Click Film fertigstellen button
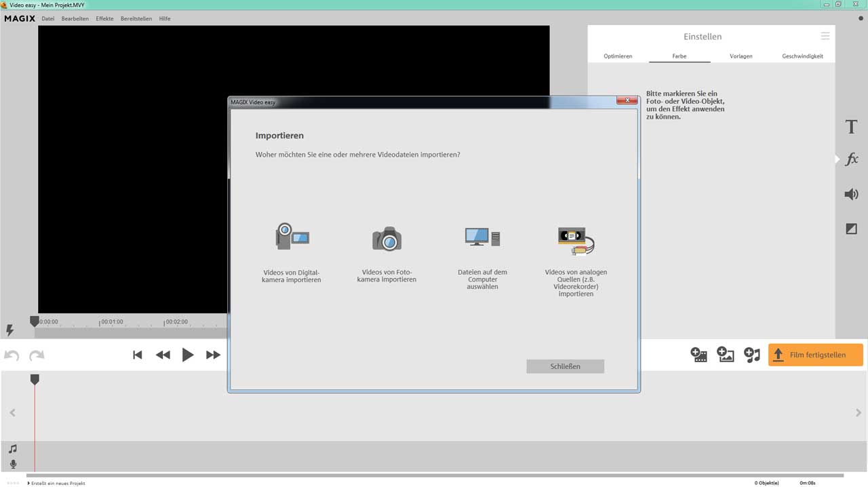The width and height of the screenshot is (868, 487). tap(816, 355)
